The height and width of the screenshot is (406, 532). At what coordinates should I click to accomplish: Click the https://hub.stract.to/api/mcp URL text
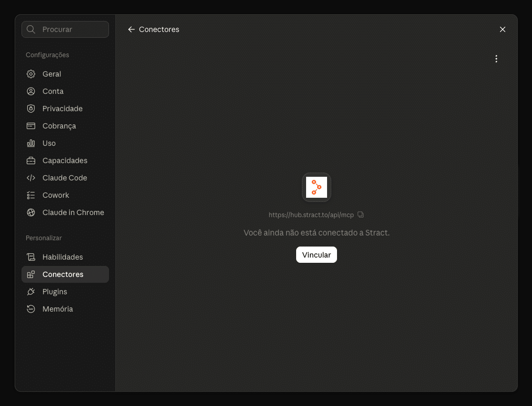[x=311, y=215]
